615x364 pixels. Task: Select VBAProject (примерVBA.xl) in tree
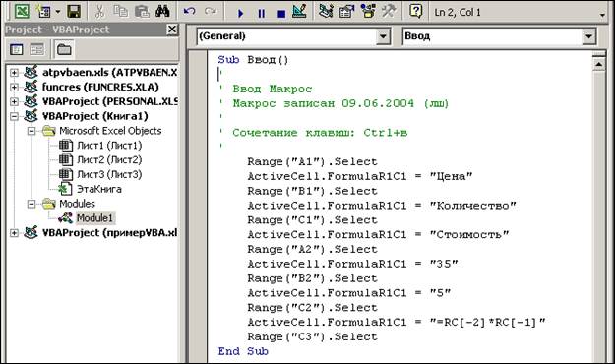(x=109, y=232)
